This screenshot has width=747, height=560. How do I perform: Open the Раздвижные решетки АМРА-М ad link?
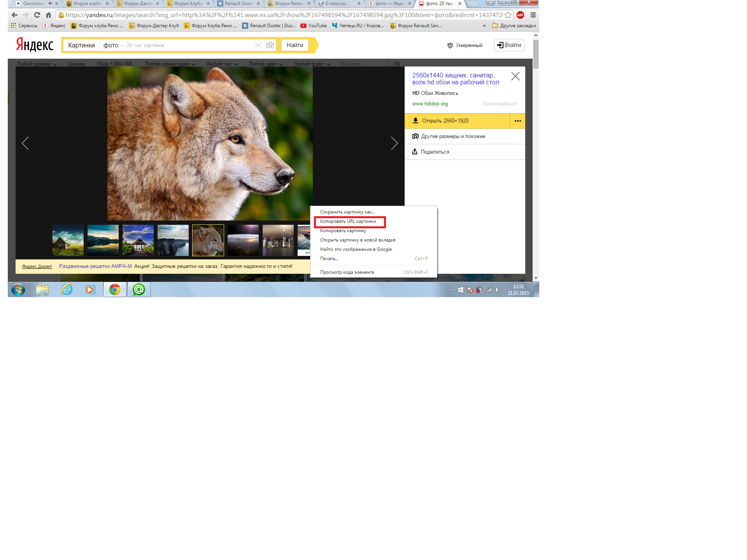(95, 266)
